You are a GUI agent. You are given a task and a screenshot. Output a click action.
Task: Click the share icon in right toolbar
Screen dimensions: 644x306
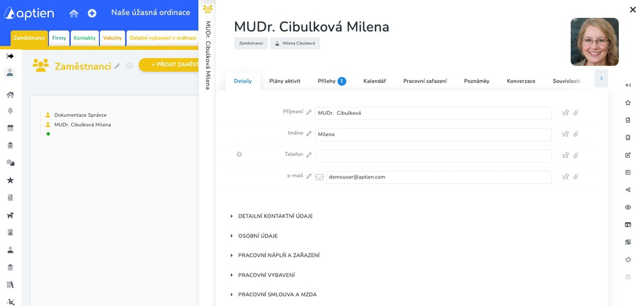[628, 190]
